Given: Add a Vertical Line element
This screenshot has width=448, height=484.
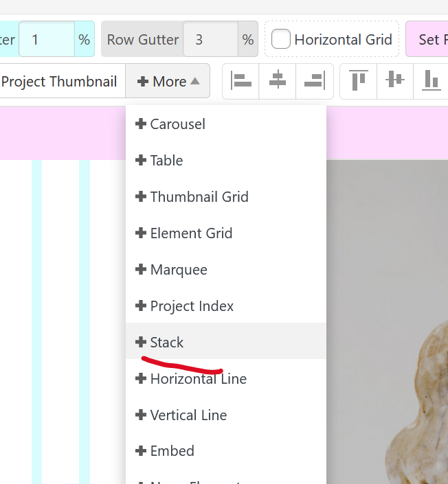Looking at the screenshot, I should (x=188, y=415).
